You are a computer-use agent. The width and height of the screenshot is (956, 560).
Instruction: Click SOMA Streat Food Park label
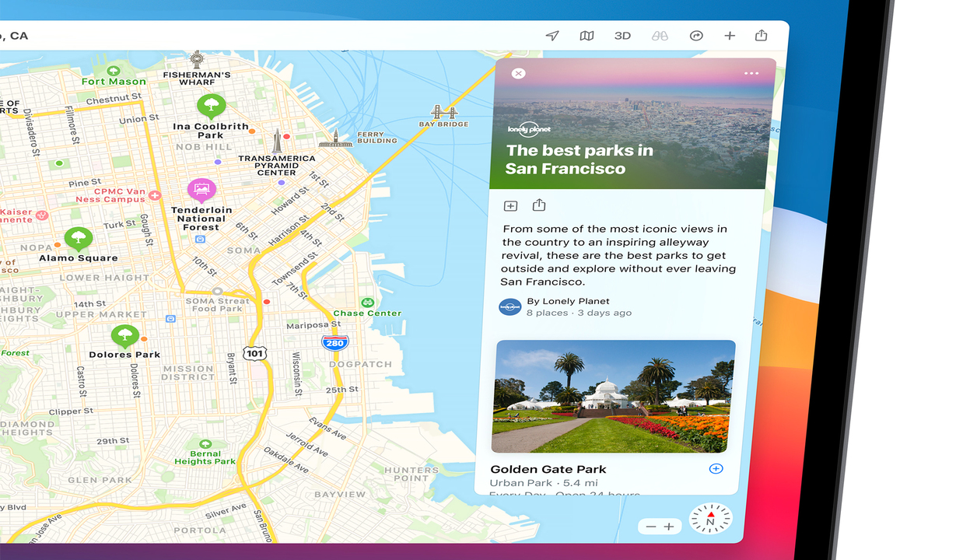(x=217, y=305)
